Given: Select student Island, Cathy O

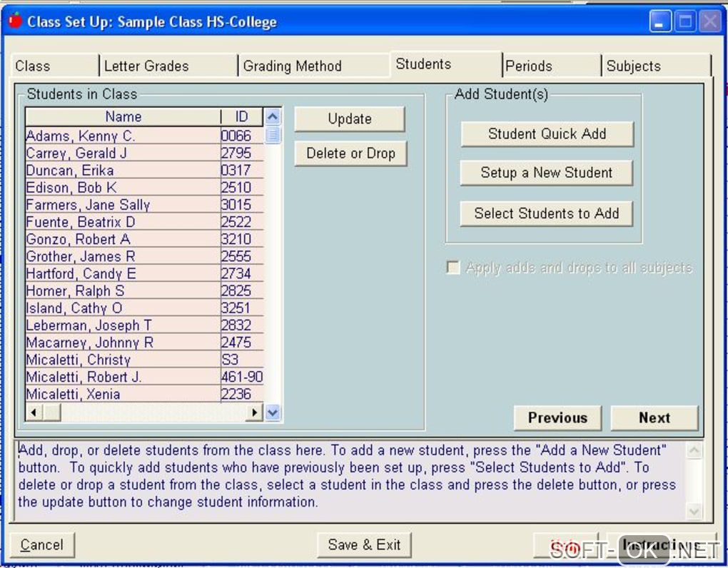Looking at the screenshot, I should point(123,308).
